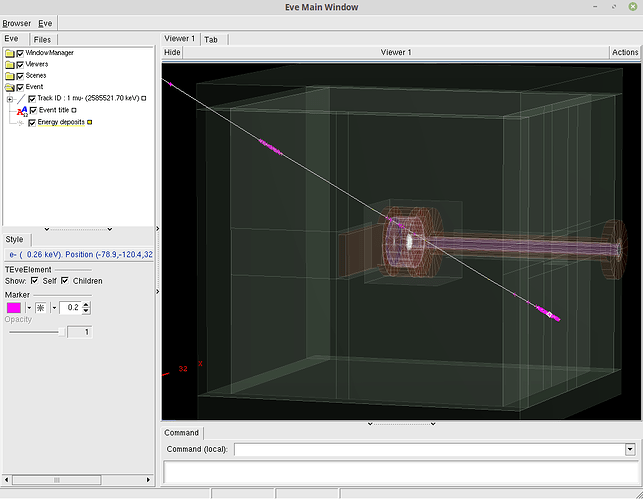The image size is (643, 499).
Task: Click the marker size field showing 0.2
Action: point(71,308)
